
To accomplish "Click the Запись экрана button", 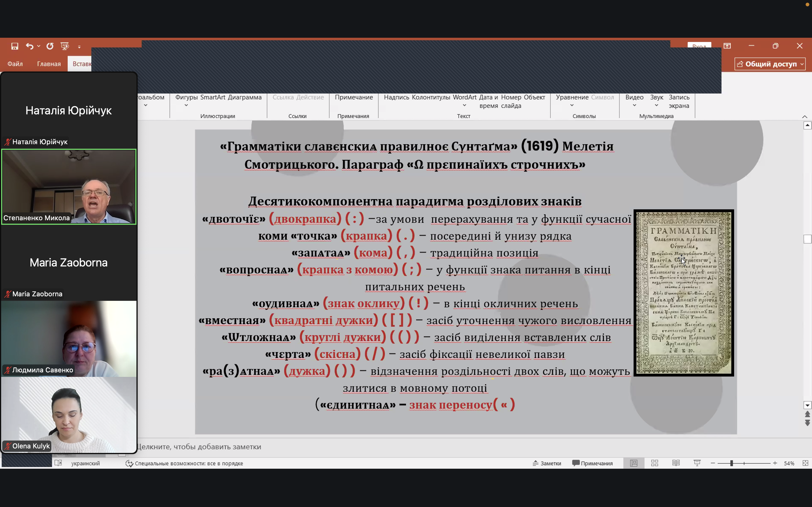I will (x=679, y=101).
